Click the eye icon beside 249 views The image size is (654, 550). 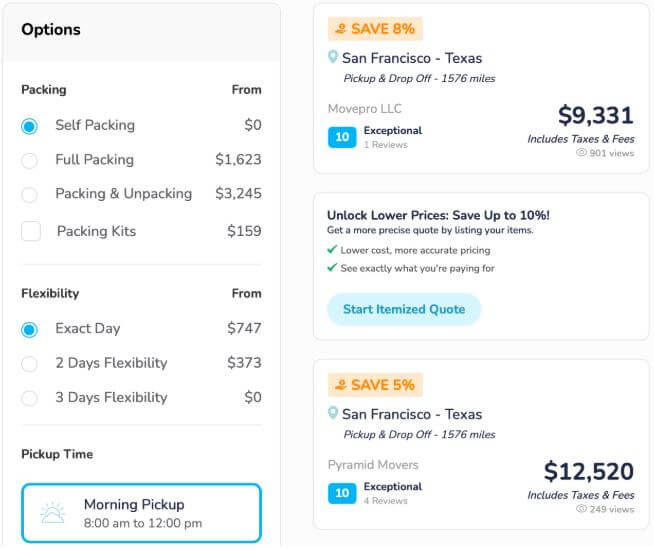click(x=581, y=509)
